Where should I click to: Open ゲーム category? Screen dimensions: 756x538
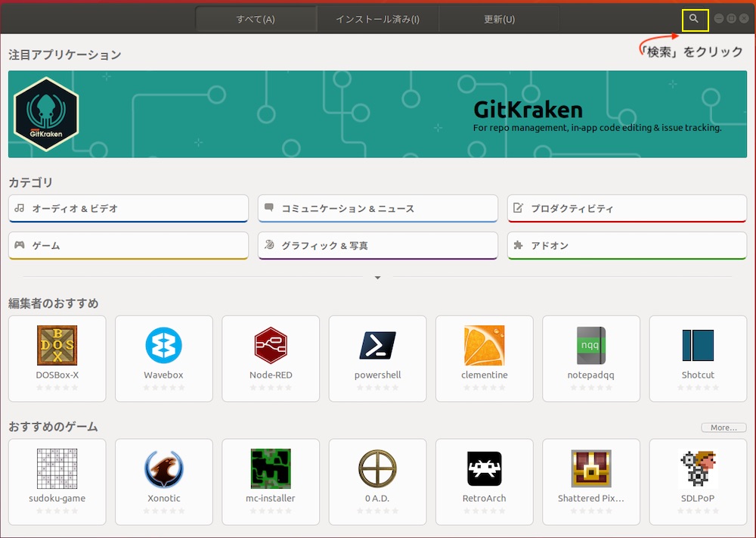(129, 246)
